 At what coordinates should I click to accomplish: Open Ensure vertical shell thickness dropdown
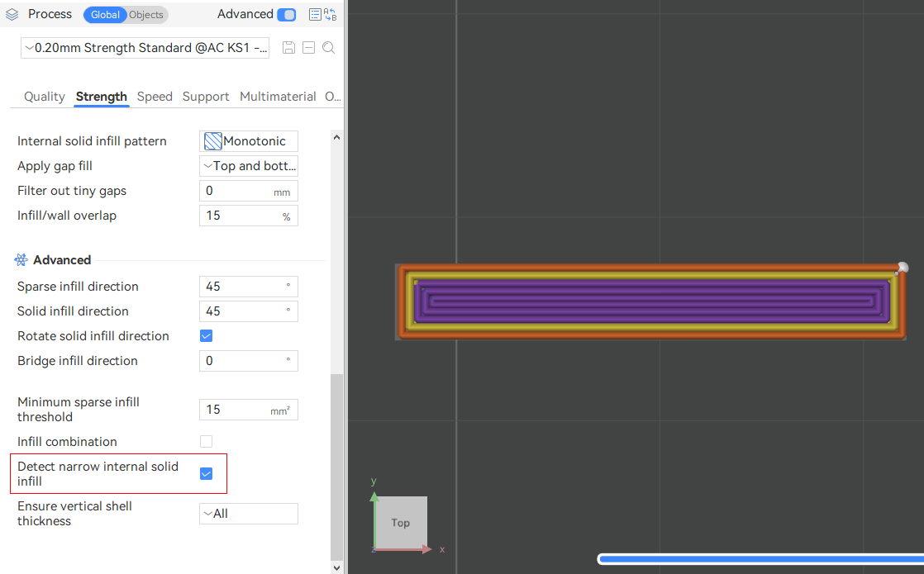[249, 514]
